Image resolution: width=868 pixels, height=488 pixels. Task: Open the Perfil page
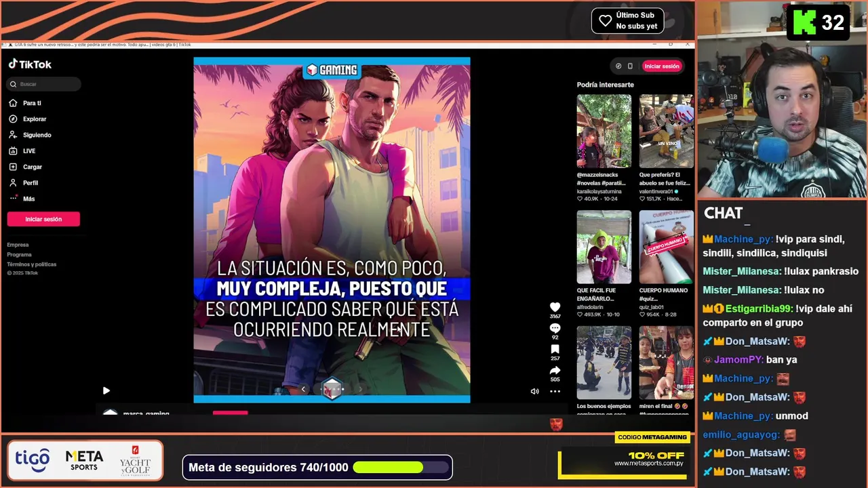[x=31, y=183]
